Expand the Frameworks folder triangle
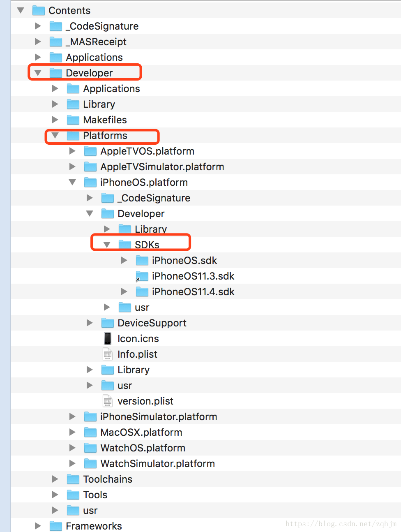 coord(38,526)
